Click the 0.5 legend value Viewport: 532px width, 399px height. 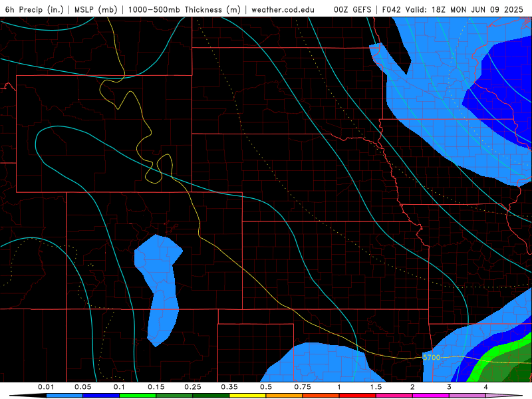(x=266, y=387)
